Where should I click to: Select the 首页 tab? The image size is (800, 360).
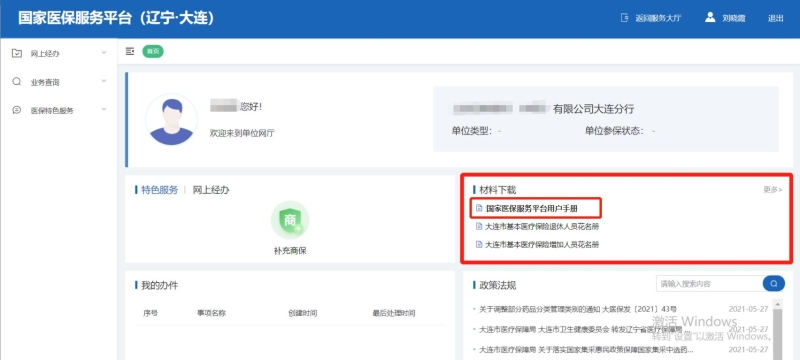153,51
